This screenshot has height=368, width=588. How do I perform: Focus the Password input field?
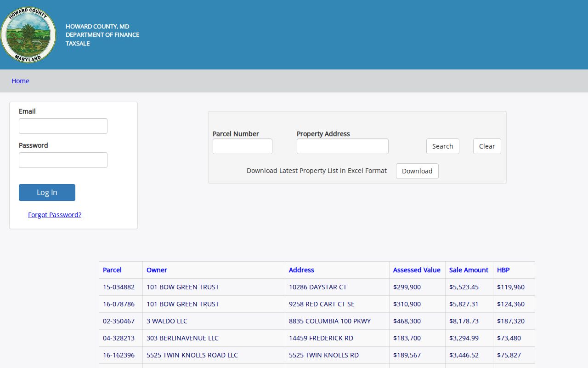(63, 160)
